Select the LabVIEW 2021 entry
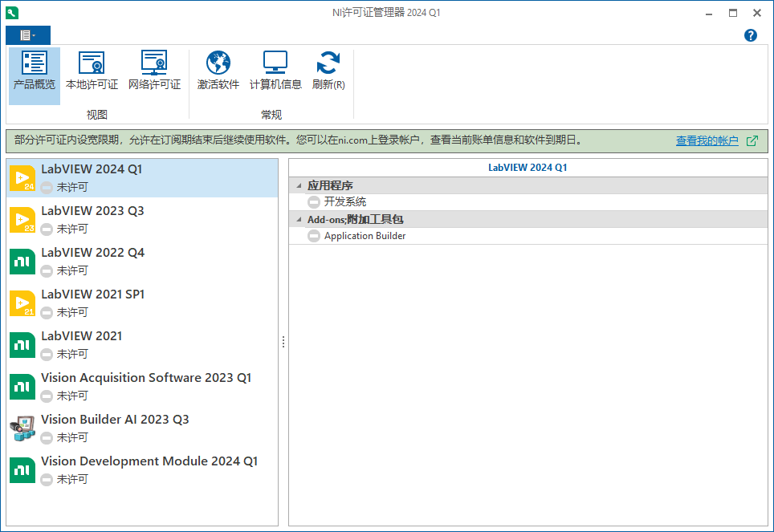This screenshot has height=532, width=774. [x=142, y=345]
